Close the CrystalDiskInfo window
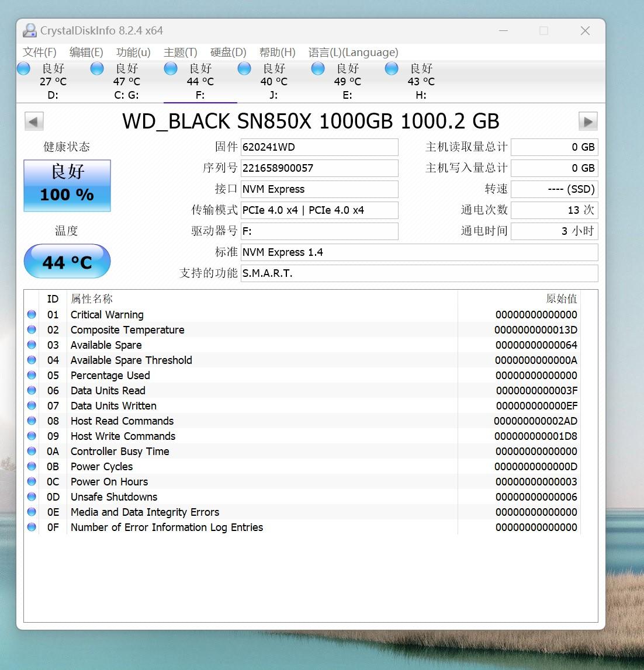The height and width of the screenshot is (670, 644). coord(585,31)
